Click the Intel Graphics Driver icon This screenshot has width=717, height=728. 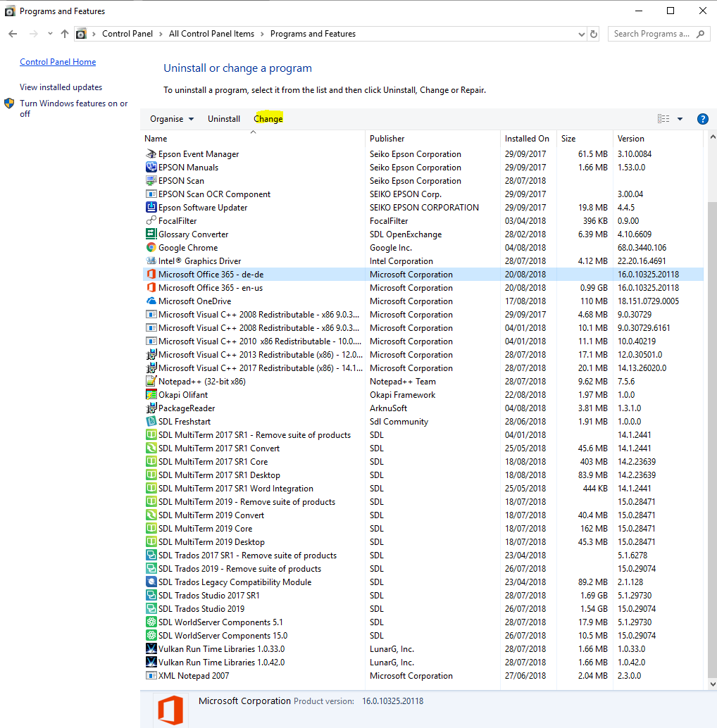[151, 261]
